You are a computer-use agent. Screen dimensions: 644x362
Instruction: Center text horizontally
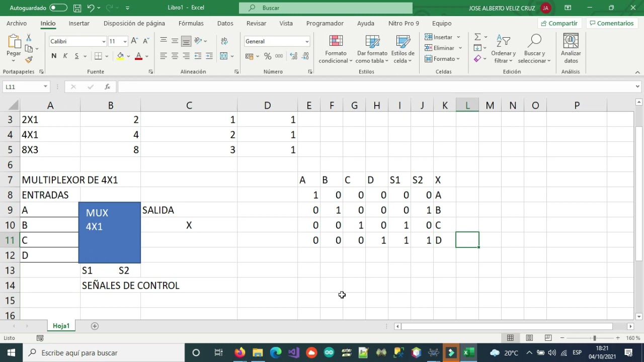coord(175,56)
